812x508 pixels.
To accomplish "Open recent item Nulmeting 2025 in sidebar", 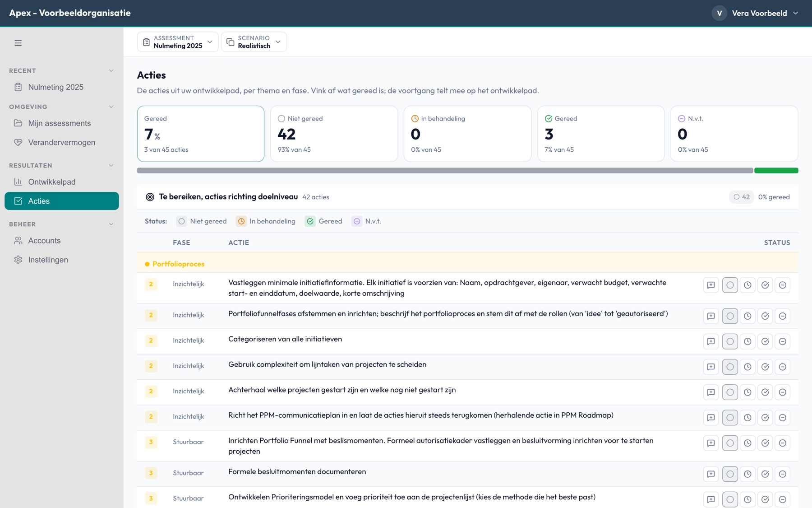I will point(62,87).
